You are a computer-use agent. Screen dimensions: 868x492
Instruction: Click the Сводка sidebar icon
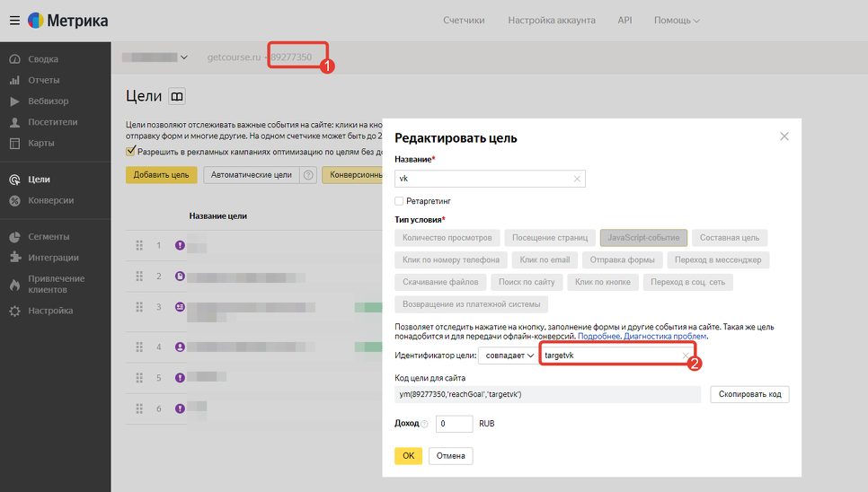14,59
